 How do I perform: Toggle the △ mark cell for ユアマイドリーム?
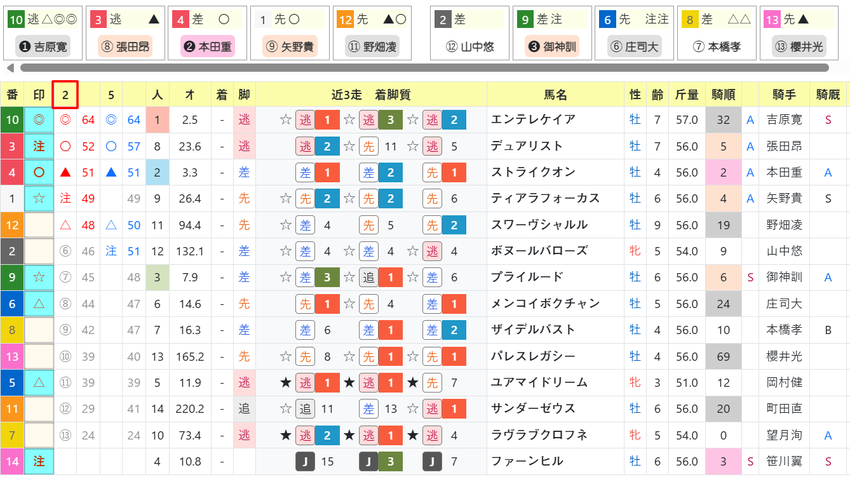pos(39,383)
